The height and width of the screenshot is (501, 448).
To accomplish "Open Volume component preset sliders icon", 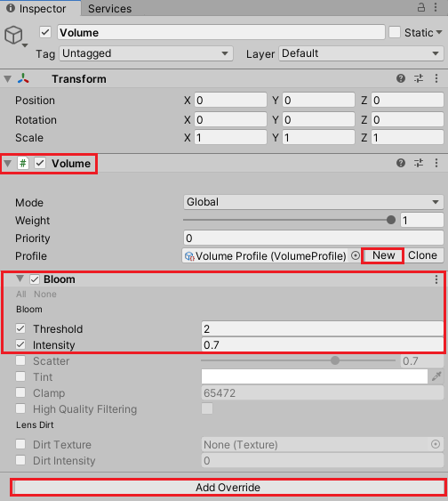I will (419, 163).
